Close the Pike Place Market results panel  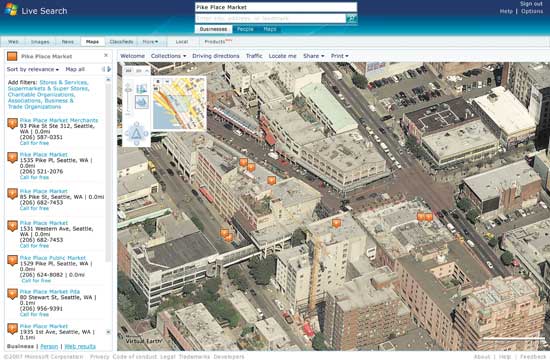(x=106, y=55)
